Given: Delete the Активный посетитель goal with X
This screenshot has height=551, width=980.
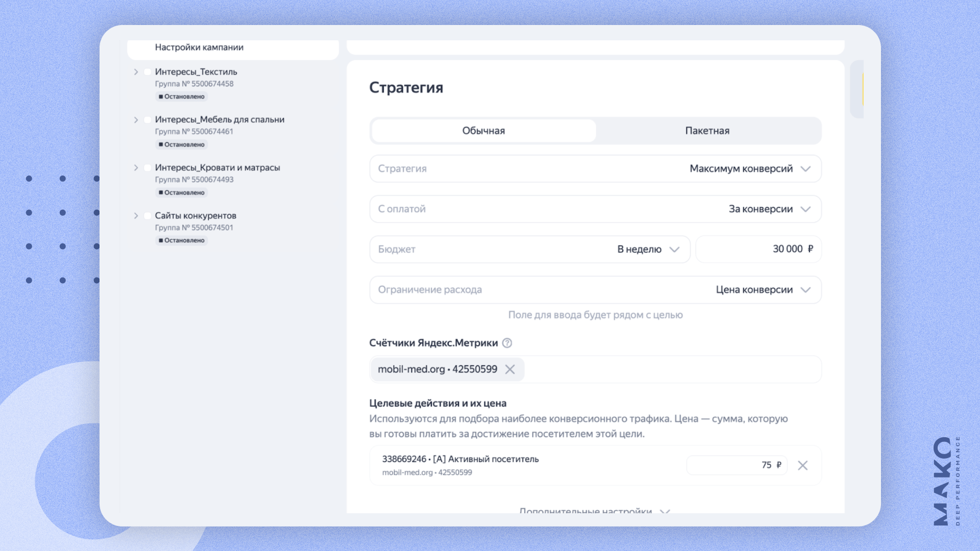Looking at the screenshot, I should pos(802,465).
